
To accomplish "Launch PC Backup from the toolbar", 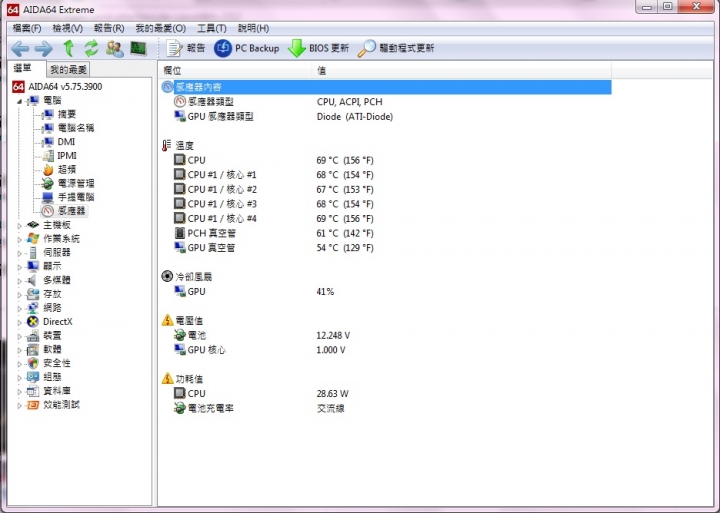I will 247,48.
